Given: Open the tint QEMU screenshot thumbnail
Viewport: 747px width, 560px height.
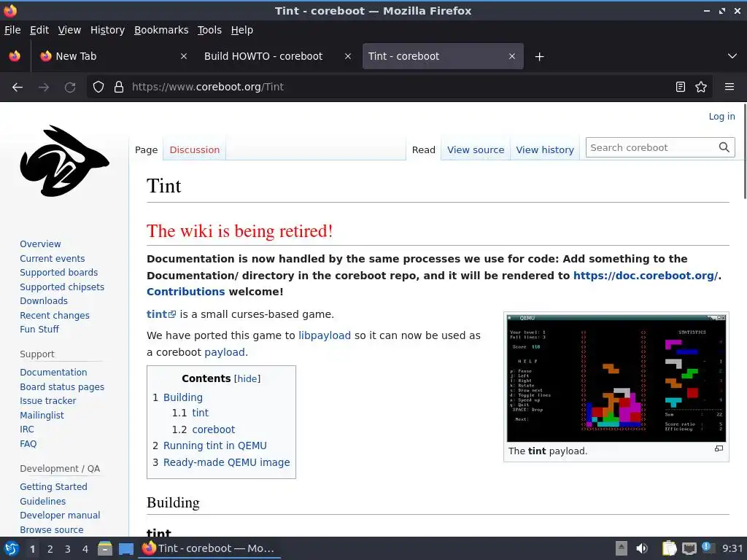Looking at the screenshot, I should click(616, 378).
